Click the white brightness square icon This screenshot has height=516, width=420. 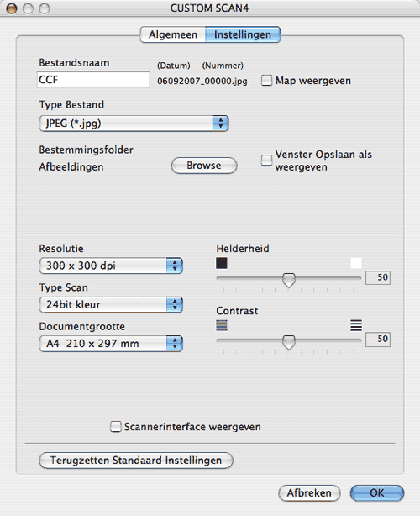pos(356,263)
